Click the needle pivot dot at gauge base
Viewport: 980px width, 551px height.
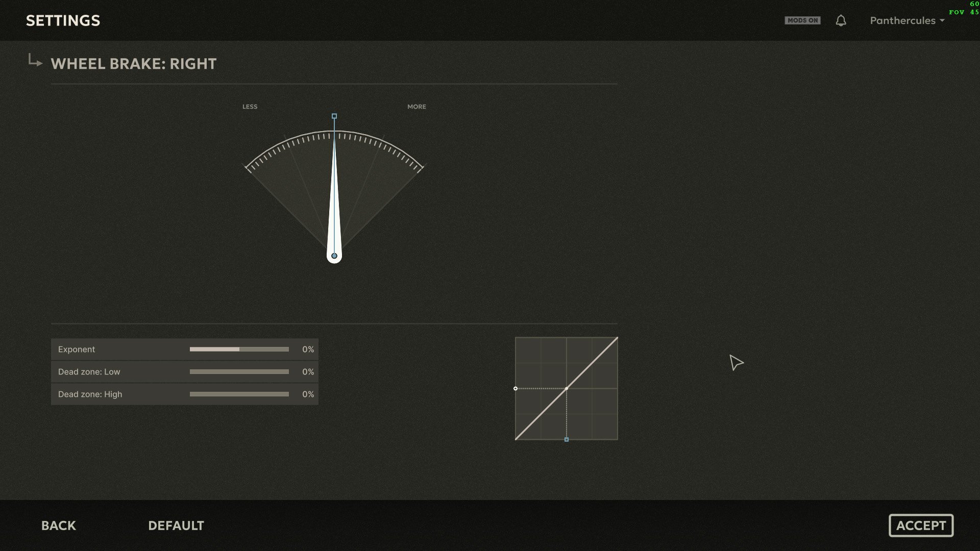334,256
